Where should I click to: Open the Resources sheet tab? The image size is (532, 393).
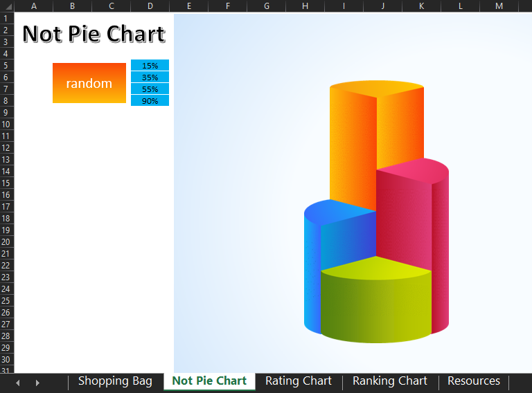click(x=473, y=381)
